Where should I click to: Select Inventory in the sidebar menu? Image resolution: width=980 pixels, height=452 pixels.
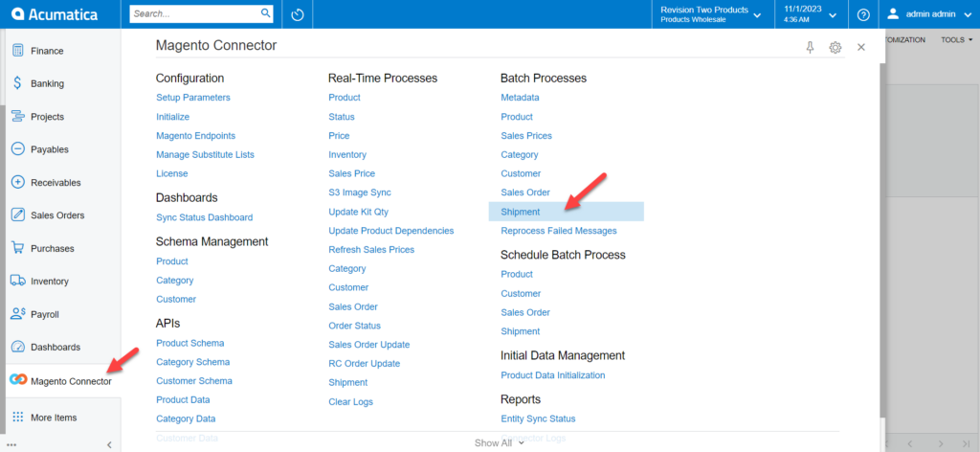click(50, 282)
